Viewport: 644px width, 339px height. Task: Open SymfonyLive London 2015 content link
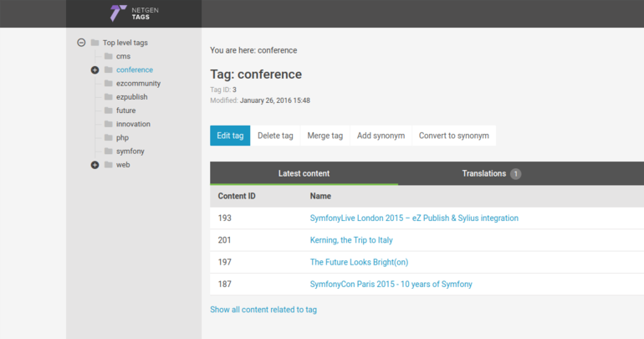click(414, 218)
